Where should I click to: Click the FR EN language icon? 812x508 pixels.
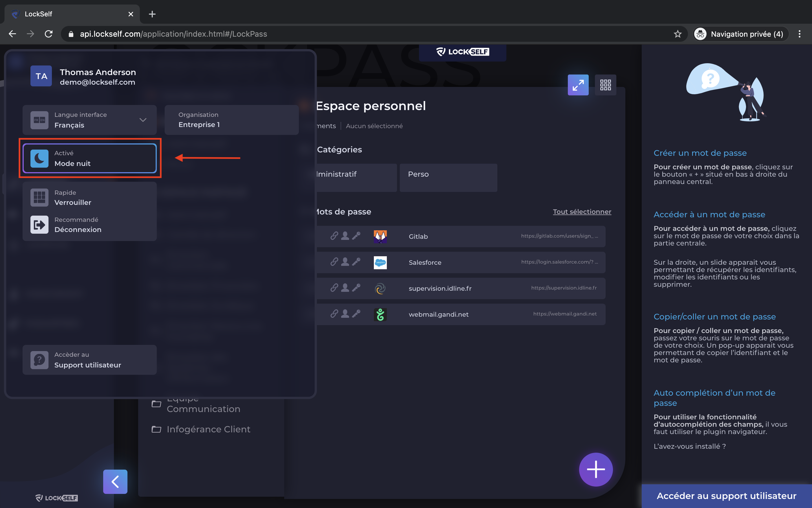39,120
